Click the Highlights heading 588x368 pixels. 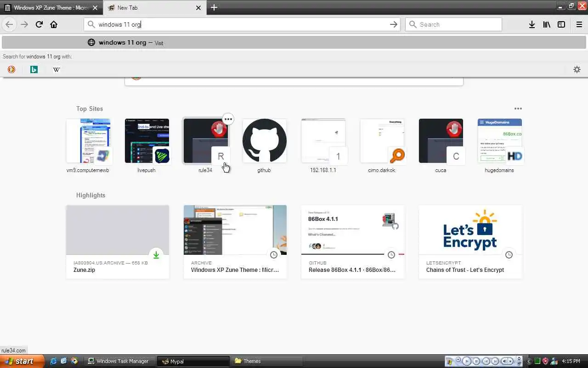pyautogui.click(x=91, y=195)
